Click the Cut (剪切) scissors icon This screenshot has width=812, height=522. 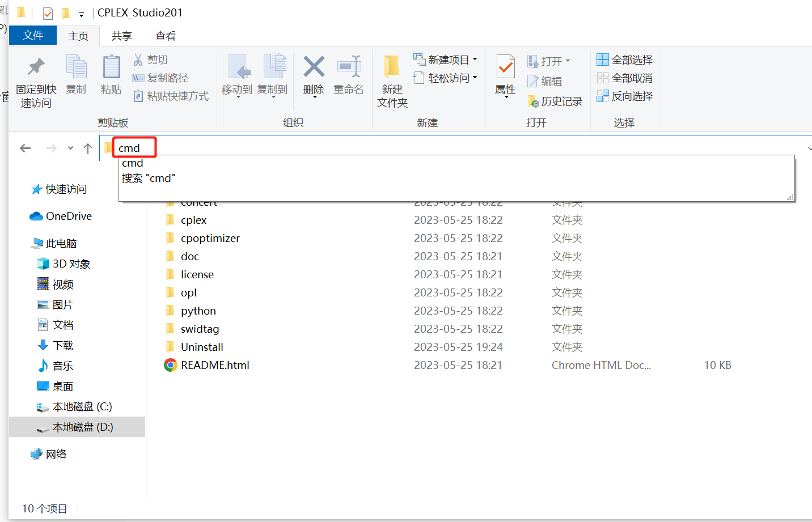pyautogui.click(x=138, y=60)
